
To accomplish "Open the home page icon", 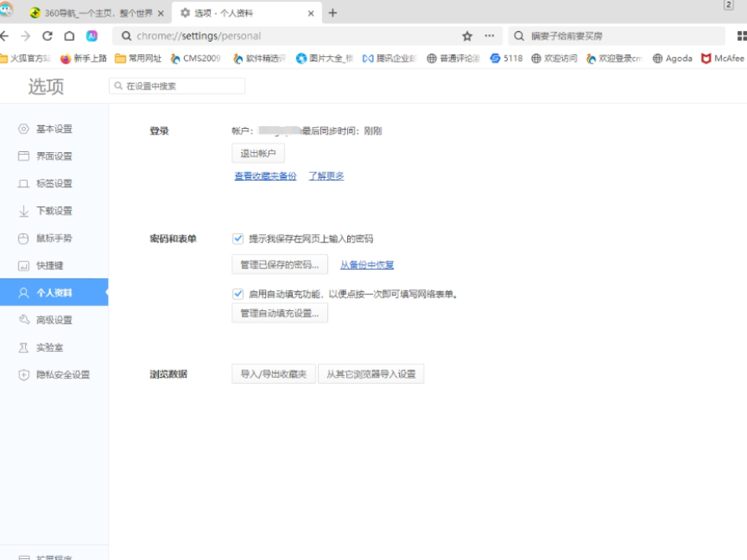I will click(69, 36).
